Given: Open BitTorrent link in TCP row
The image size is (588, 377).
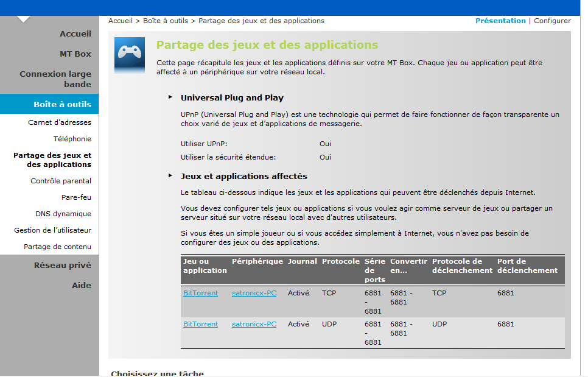Looking at the screenshot, I should pos(200,293).
